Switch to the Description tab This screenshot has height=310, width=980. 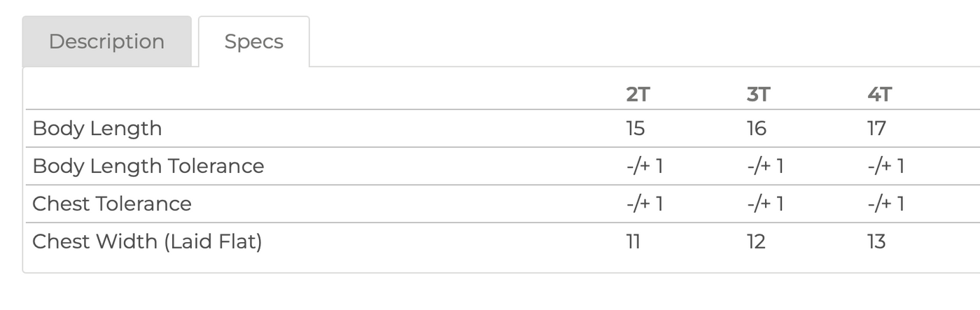(x=106, y=41)
